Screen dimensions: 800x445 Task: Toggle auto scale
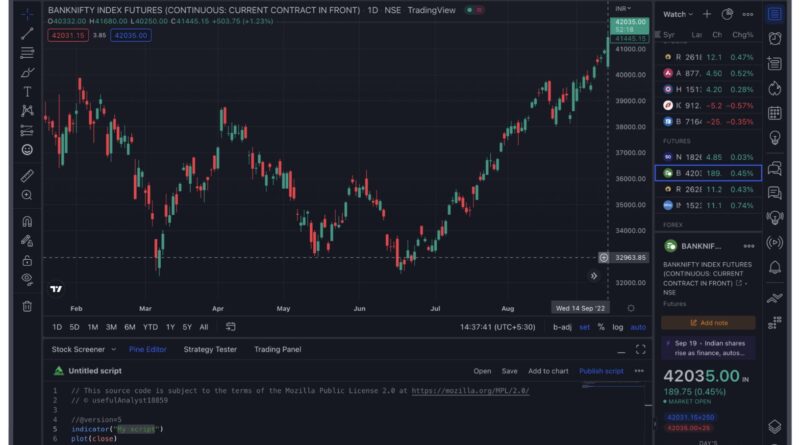tap(638, 327)
